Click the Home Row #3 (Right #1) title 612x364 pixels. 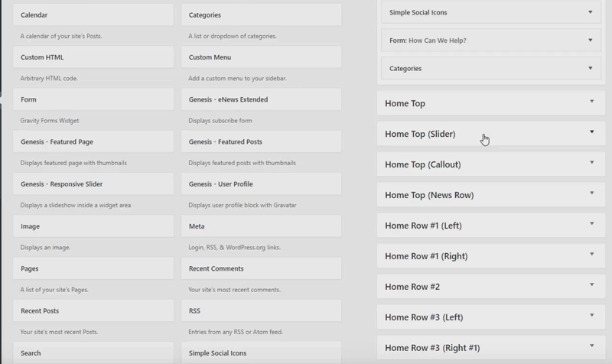(x=432, y=348)
